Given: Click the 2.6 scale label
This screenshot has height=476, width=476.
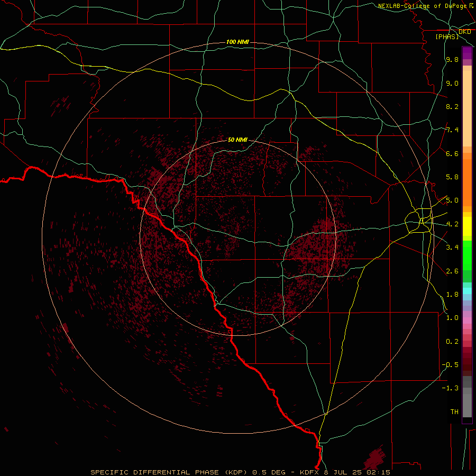Looking at the screenshot, I should pos(452,271).
